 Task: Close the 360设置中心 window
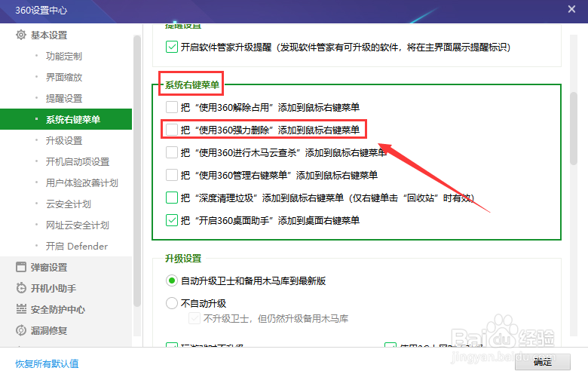pos(571,9)
